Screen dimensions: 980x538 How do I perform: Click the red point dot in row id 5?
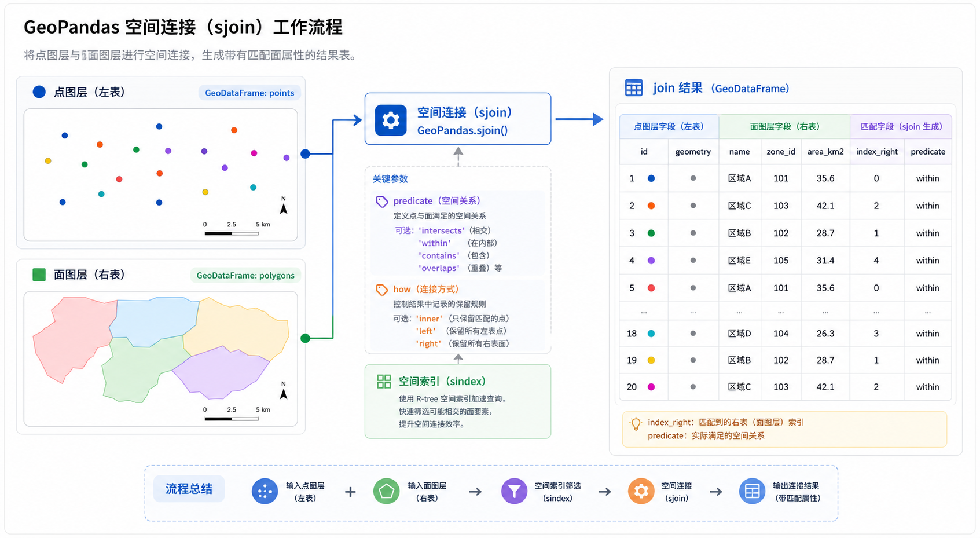pos(651,288)
